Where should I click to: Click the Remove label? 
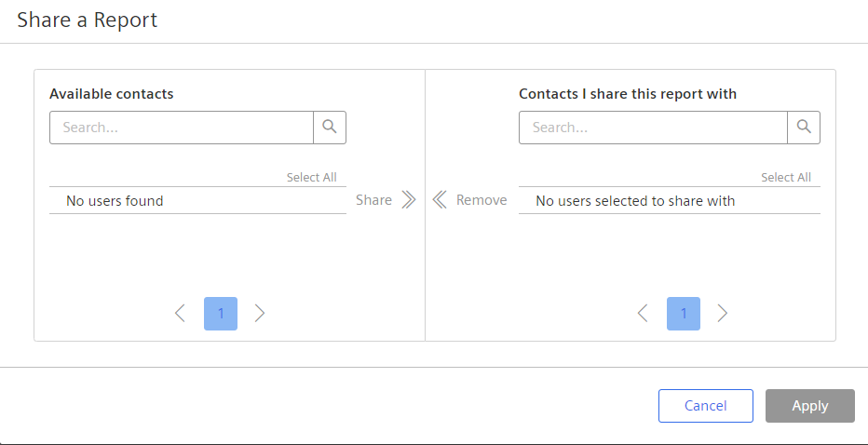pyautogui.click(x=481, y=200)
